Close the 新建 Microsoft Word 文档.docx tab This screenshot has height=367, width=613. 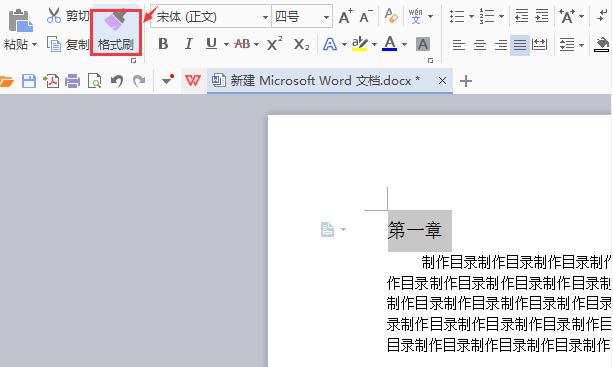442,81
